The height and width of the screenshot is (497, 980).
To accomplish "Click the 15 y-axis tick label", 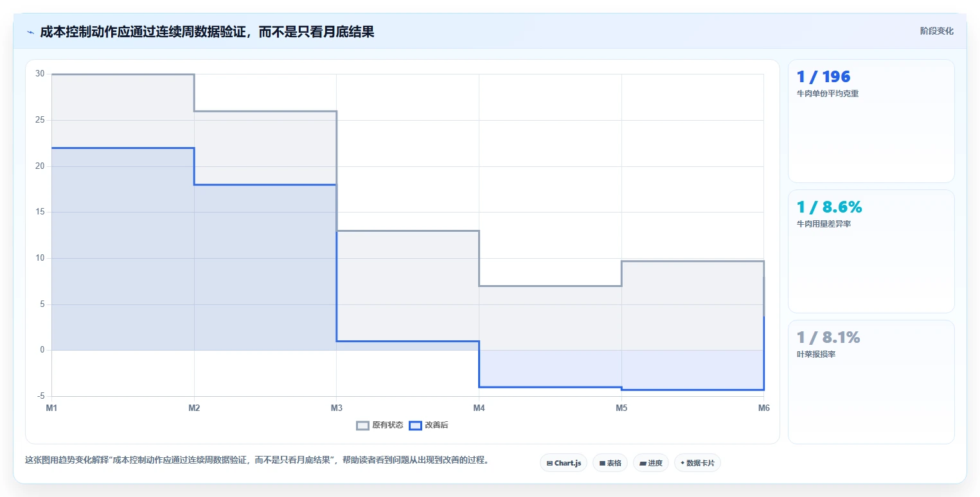I will pos(40,212).
